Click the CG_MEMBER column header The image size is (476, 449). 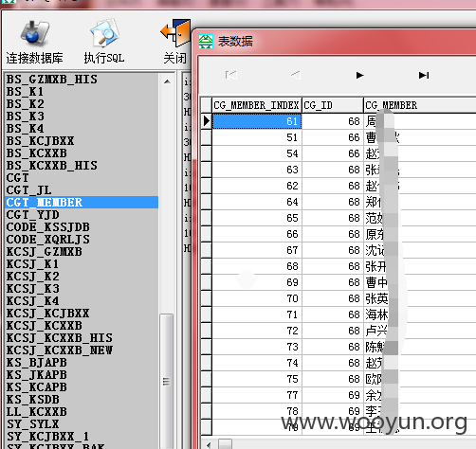click(420, 105)
